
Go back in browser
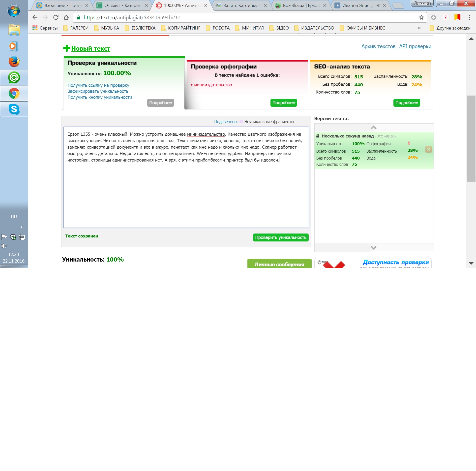[x=35, y=17]
